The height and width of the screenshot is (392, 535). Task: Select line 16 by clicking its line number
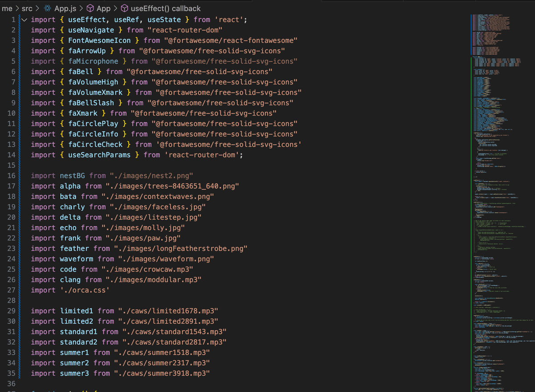coord(11,176)
